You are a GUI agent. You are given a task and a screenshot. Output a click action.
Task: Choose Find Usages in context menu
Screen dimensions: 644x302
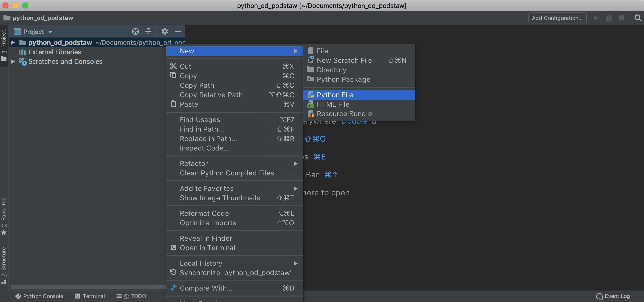235,120
